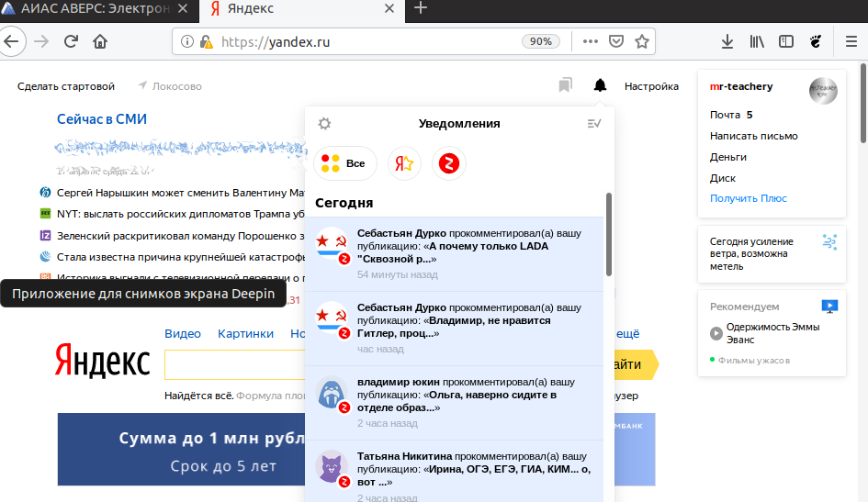The image size is (868, 502).
Task: Filter notifications by Yandex star service
Action: 404,163
